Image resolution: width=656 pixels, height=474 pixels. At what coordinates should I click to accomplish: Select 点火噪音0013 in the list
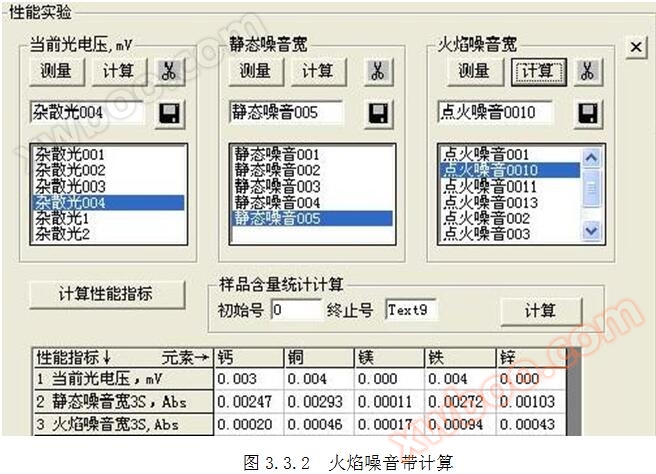(x=489, y=202)
